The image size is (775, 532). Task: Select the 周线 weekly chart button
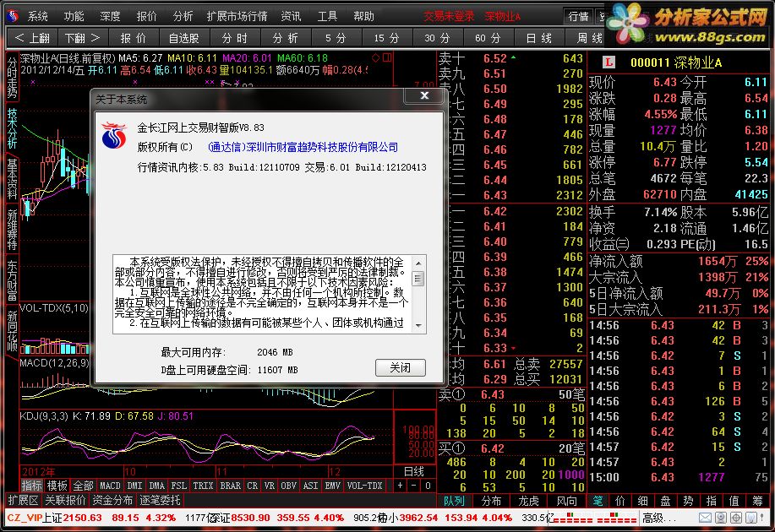coord(589,38)
